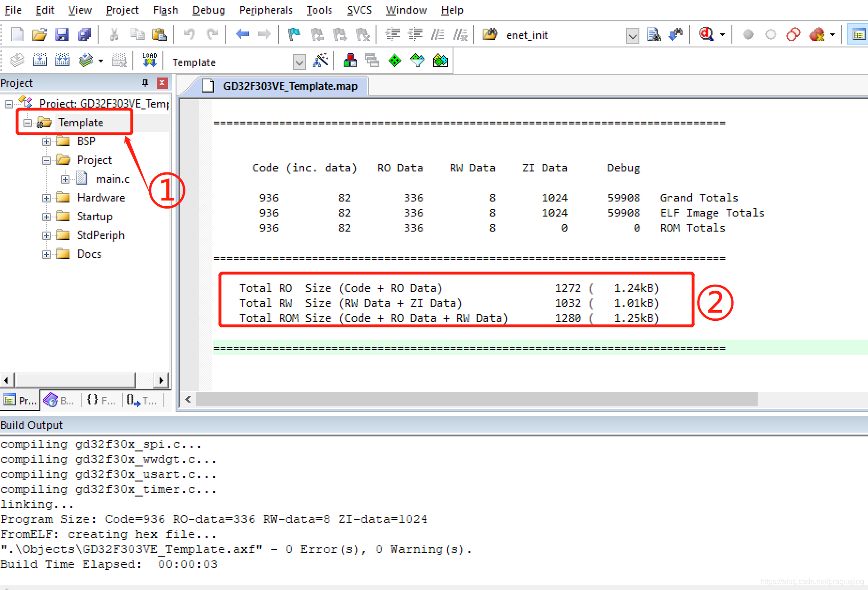Open the Flash menu

[x=165, y=10]
